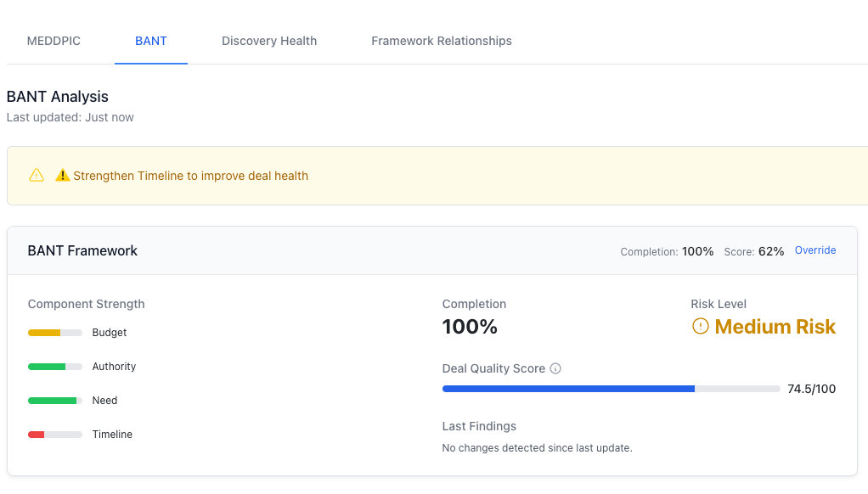
Task: Click the info icon beside Deal Quality Score
Action: point(555,368)
